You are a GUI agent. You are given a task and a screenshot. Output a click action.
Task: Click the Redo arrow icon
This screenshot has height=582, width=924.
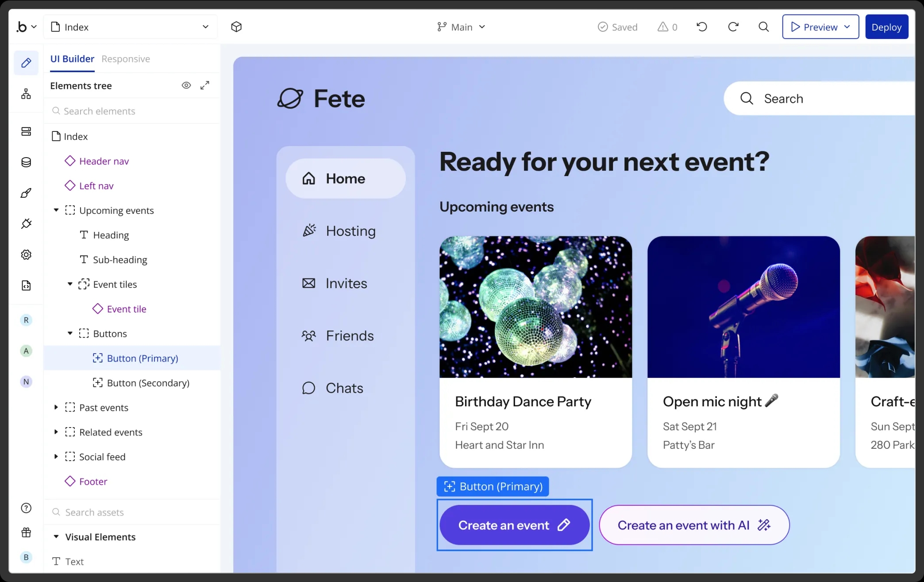click(x=733, y=27)
